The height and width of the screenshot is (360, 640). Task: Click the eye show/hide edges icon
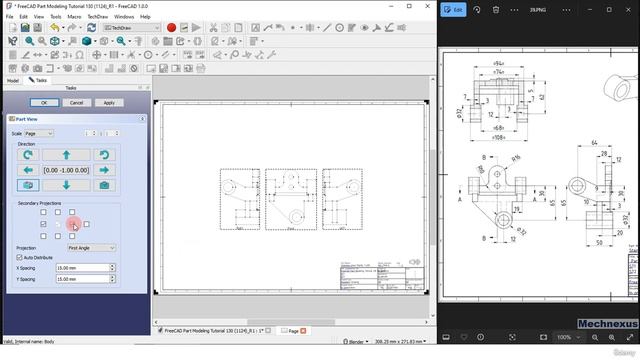(364, 28)
